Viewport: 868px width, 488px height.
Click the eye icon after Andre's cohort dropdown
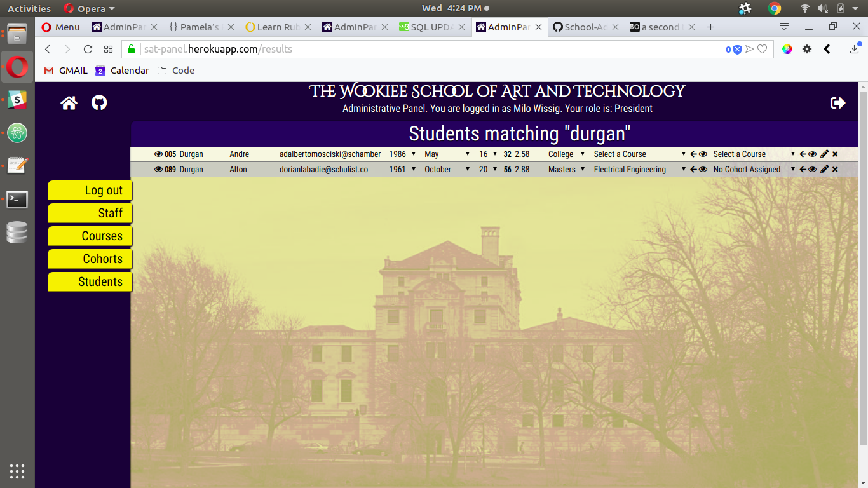click(x=812, y=154)
